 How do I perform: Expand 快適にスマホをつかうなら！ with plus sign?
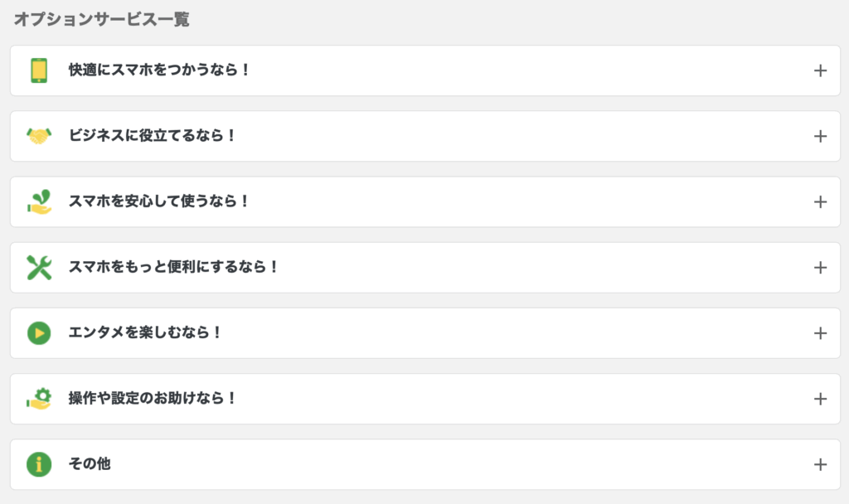820,70
